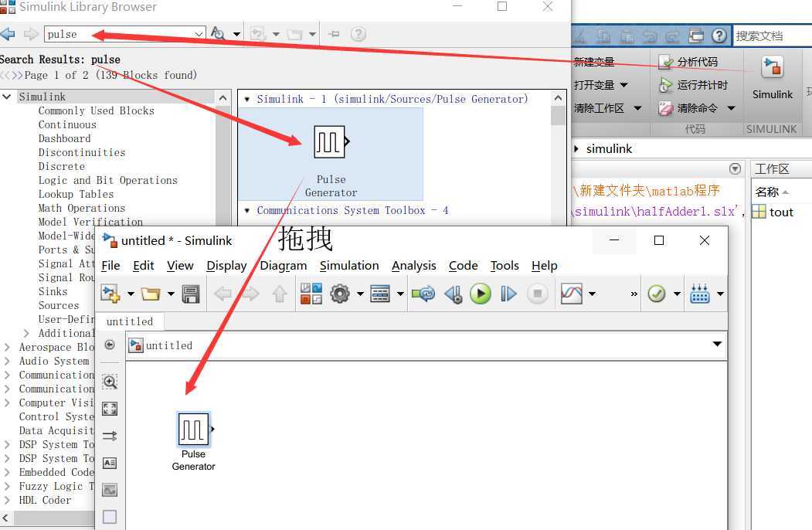
Task: Open the 清除工作区 dropdown arrow
Action: click(637, 108)
